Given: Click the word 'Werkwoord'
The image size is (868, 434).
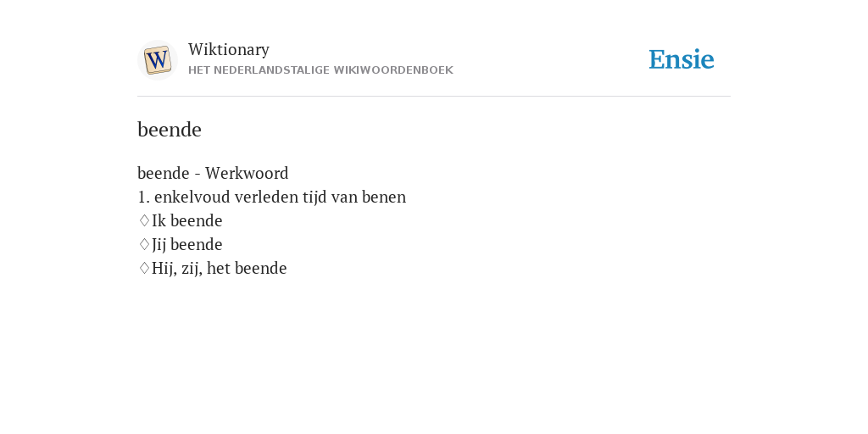Looking at the screenshot, I should pyautogui.click(x=247, y=173).
